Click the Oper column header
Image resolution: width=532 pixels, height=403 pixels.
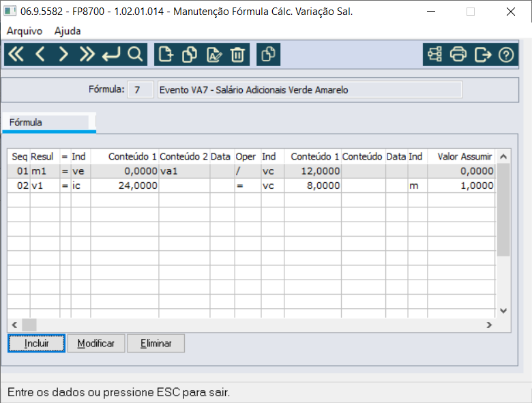pos(248,156)
